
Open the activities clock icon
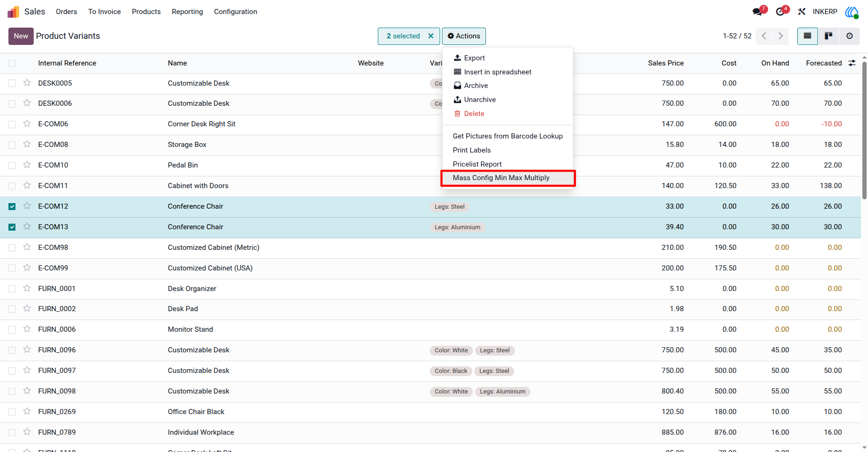[x=780, y=12]
